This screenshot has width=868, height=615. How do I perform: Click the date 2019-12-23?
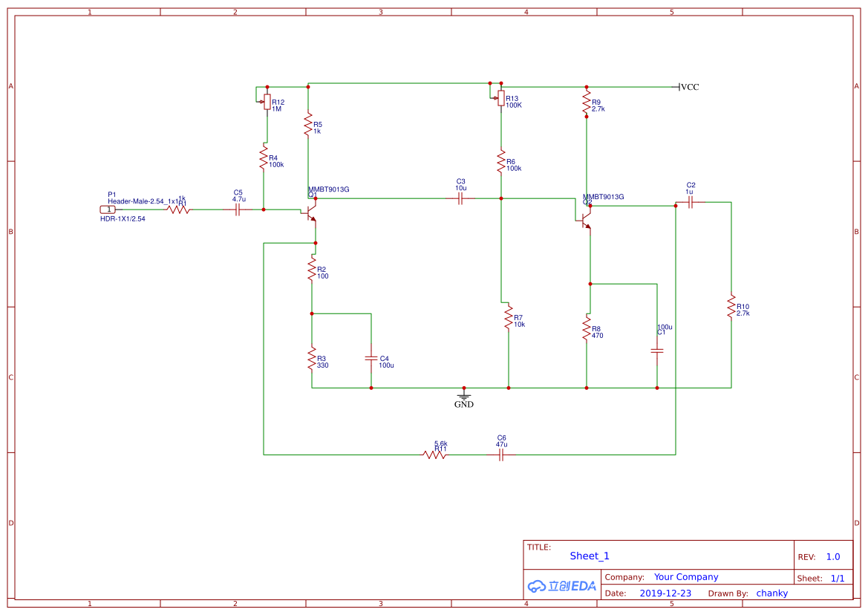tap(665, 593)
